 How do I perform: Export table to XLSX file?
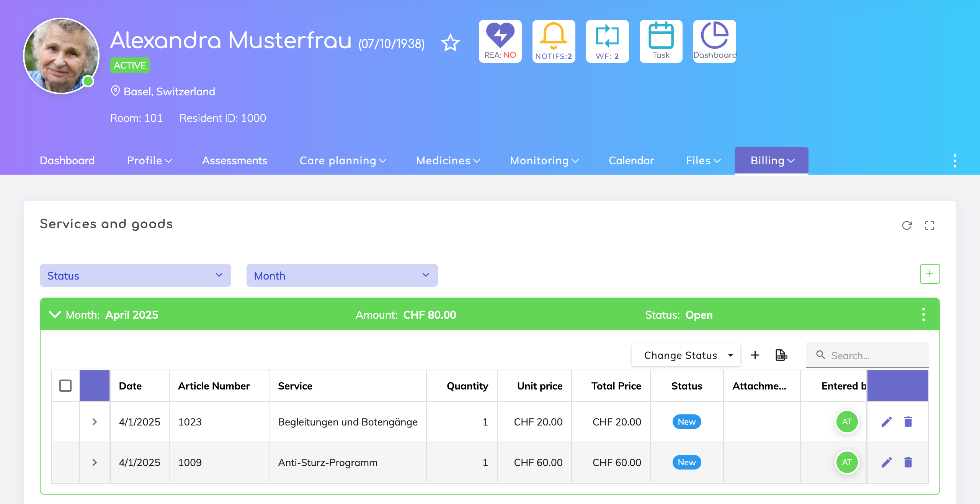781,355
